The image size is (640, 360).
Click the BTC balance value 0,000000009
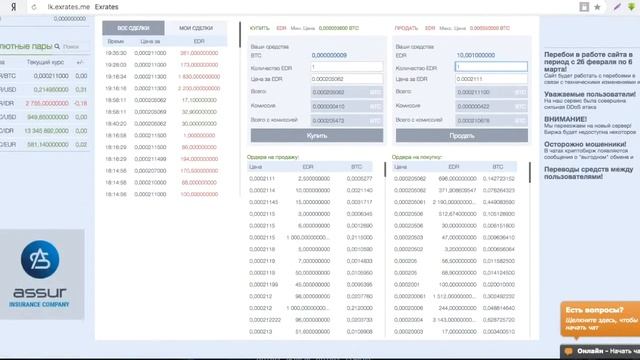329,55
